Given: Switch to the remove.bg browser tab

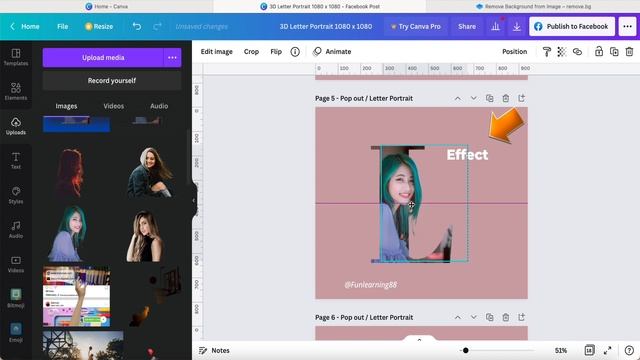Looking at the screenshot, I should coord(533,7).
